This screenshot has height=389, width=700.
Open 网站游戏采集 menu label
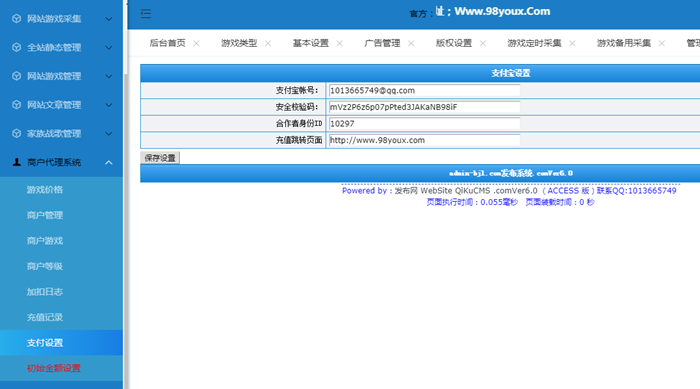click(x=54, y=19)
